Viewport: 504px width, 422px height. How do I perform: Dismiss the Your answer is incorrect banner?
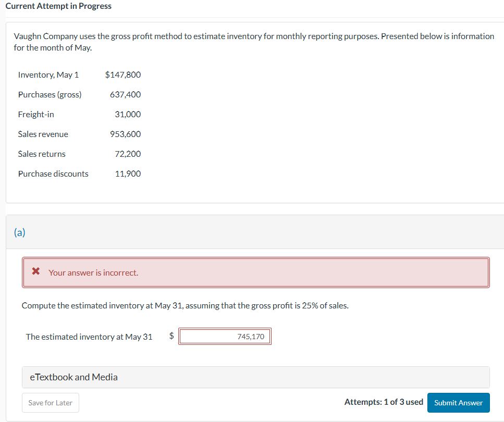point(93,272)
